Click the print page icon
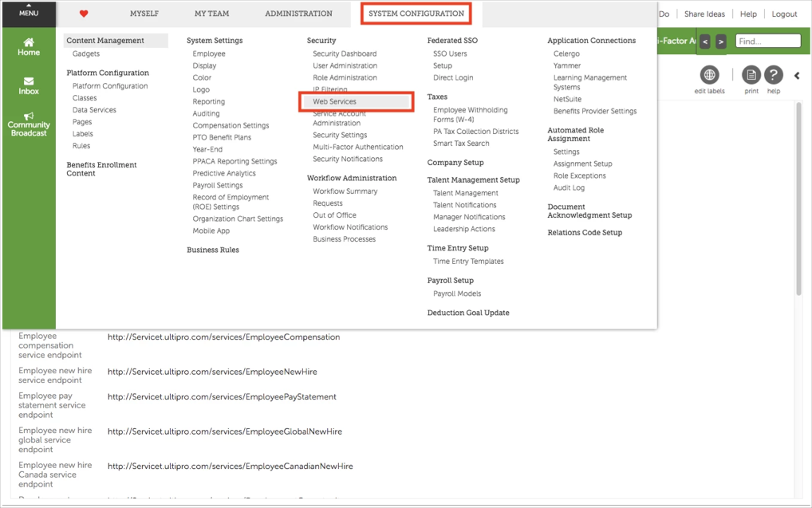812x508 pixels. tap(751, 76)
